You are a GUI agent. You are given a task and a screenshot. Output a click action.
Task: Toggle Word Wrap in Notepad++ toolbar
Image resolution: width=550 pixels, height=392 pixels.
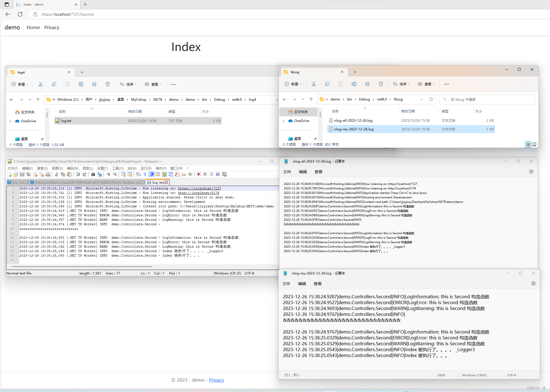click(138, 174)
